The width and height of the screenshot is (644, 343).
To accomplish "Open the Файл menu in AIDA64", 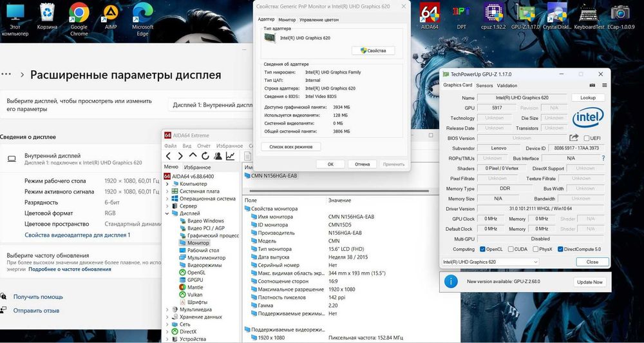I will [170, 146].
